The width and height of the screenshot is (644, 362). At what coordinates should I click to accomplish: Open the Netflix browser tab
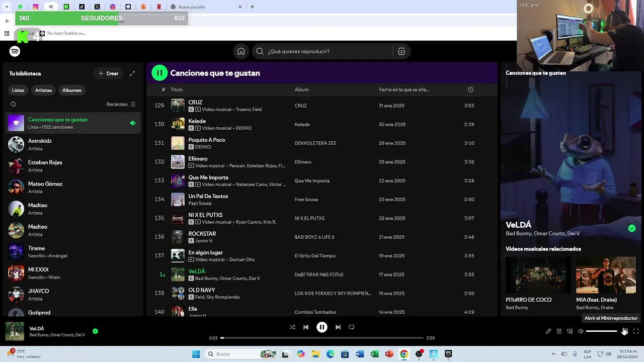coord(159,7)
